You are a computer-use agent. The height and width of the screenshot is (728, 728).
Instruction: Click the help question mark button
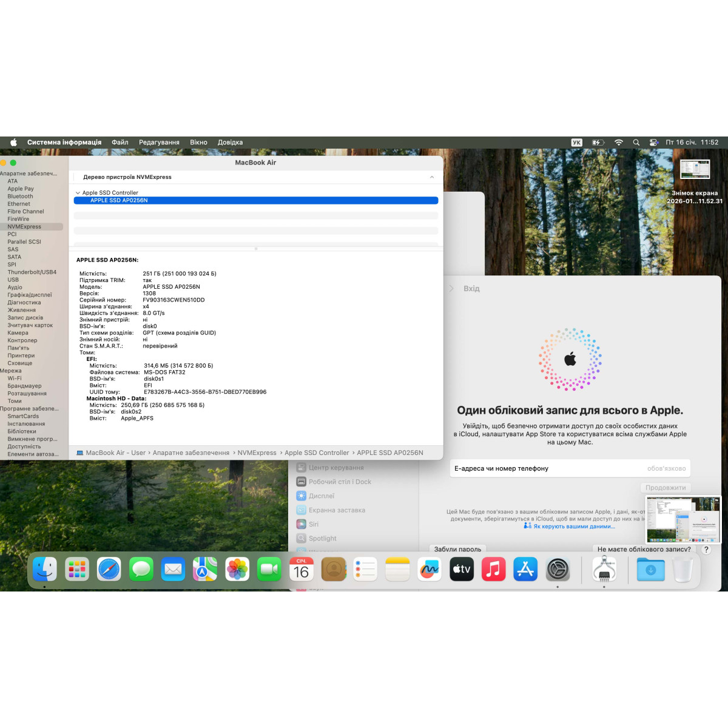click(x=706, y=549)
